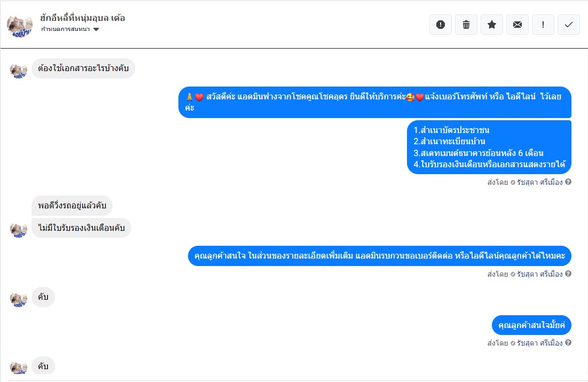Select the blue document list message bubble
The width and height of the screenshot is (588, 382).
point(489,147)
